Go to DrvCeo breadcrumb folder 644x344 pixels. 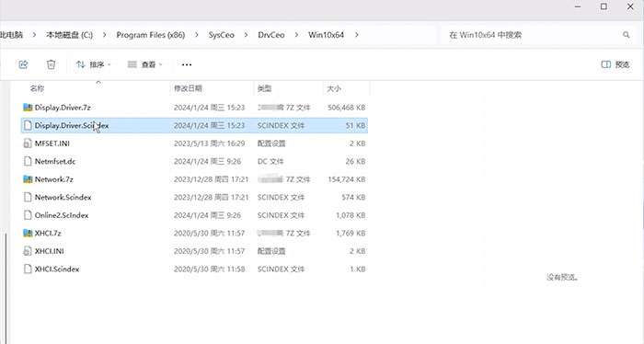(x=271, y=35)
